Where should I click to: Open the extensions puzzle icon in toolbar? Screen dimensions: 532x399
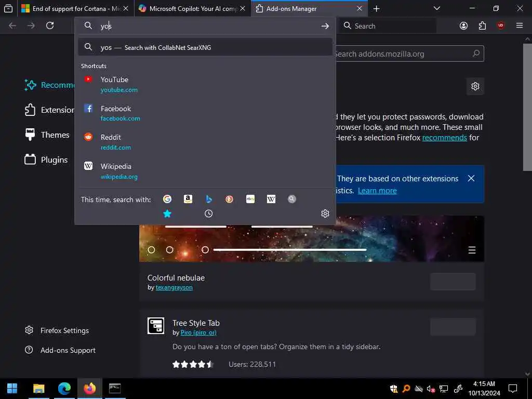[482, 26]
